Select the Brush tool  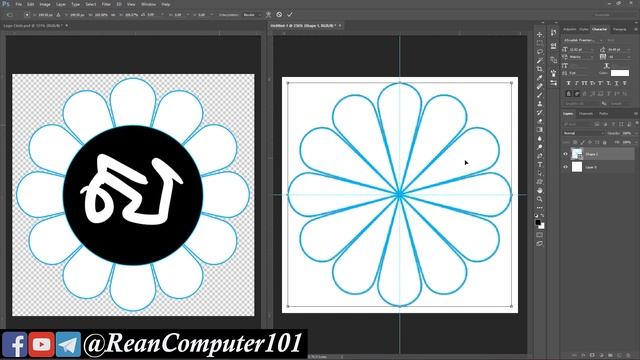pos(540,95)
